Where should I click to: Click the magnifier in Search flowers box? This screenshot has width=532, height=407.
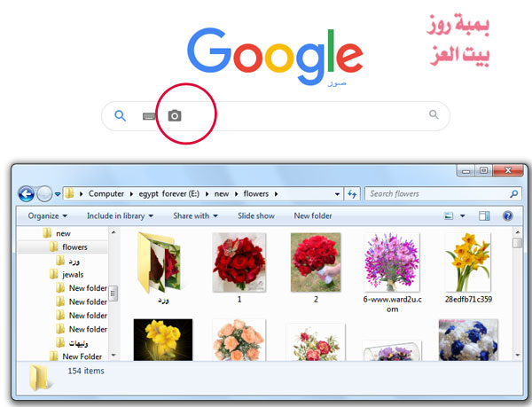click(x=514, y=194)
